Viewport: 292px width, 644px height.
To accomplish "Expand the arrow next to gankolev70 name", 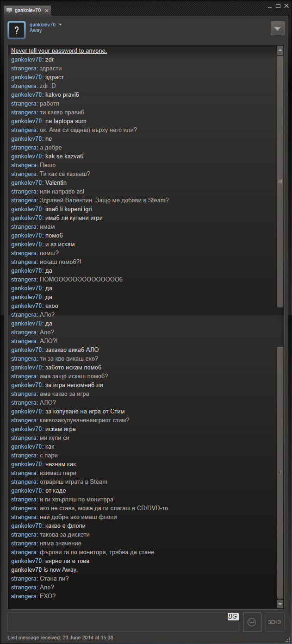I will (60, 25).
